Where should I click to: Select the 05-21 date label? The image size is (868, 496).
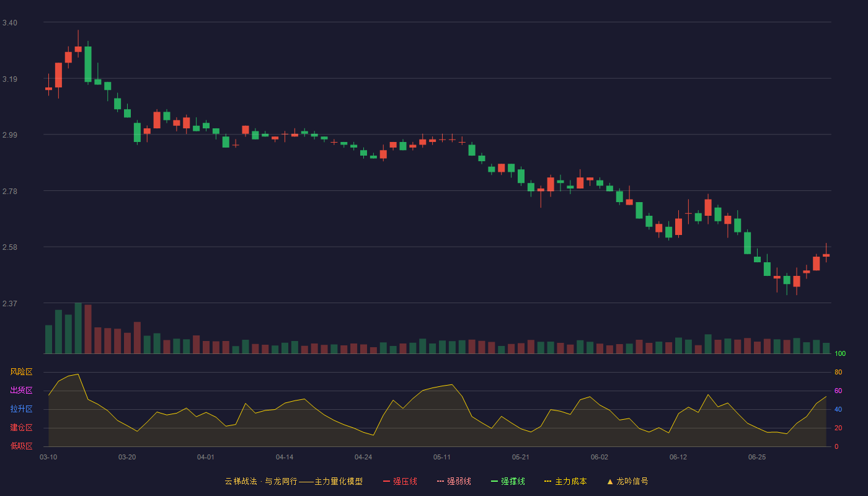tap(521, 457)
